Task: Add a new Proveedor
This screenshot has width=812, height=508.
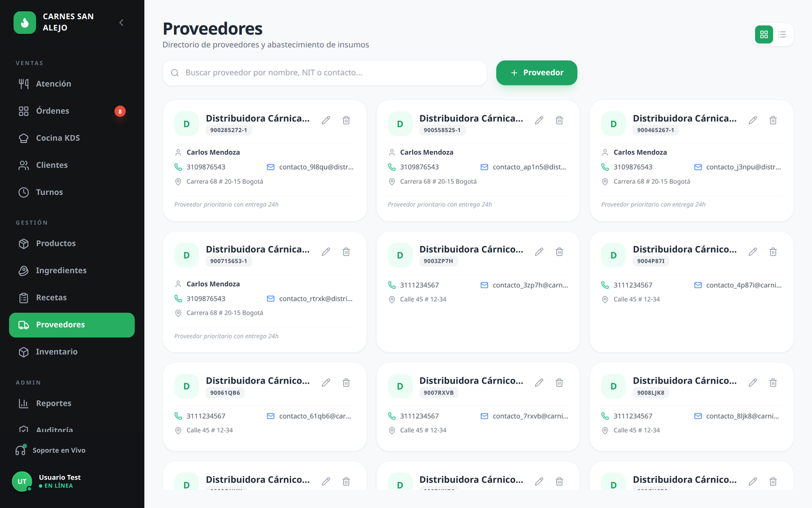Action: [x=536, y=73]
